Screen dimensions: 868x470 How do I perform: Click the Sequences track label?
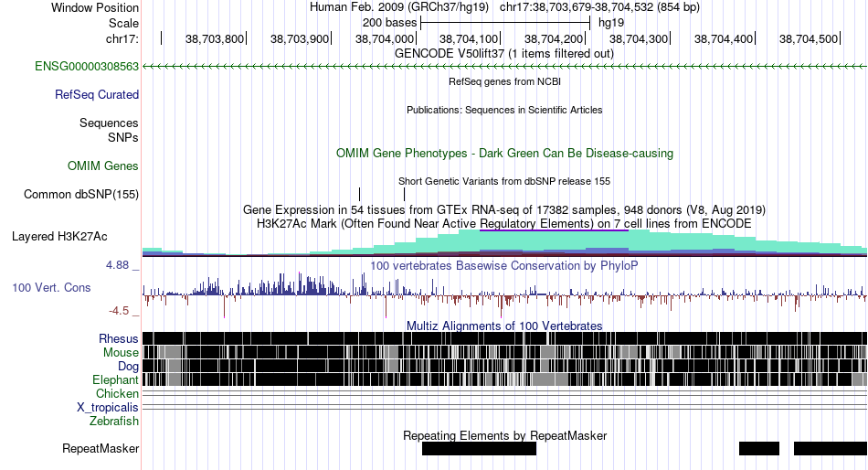pos(109,123)
